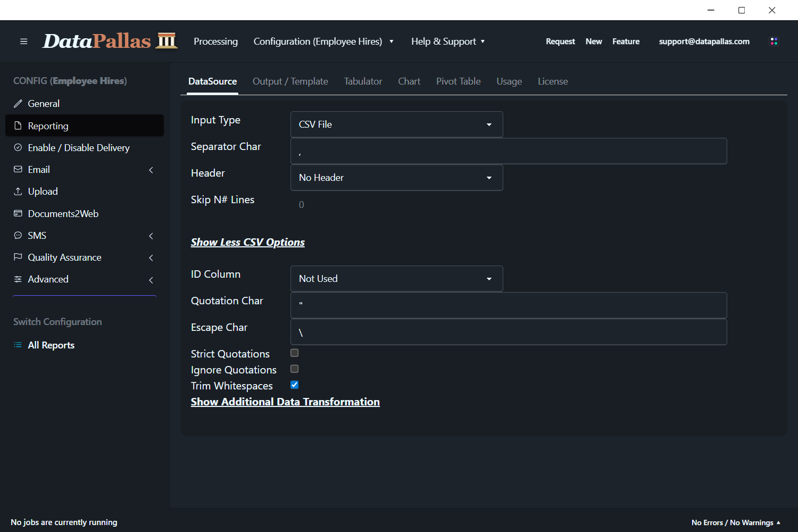Click the envelope icon beside Email
The image size is (798, 532).
(18, 169)
